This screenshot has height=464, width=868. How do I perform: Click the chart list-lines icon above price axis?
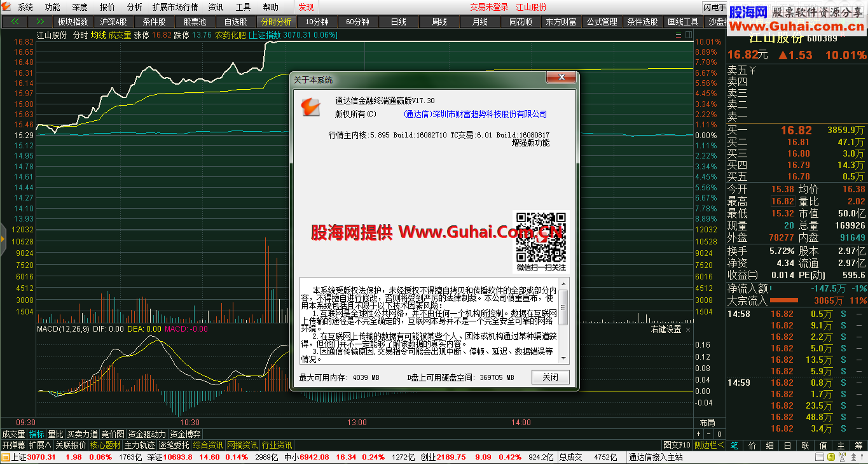(x=679, y=35)
